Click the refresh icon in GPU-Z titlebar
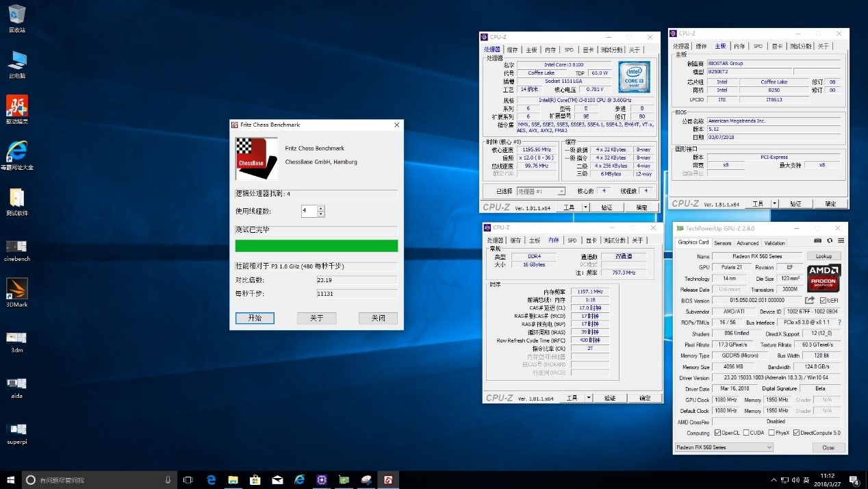The height and width of the screenshot is (489, 868). click(x=830, y=240)
